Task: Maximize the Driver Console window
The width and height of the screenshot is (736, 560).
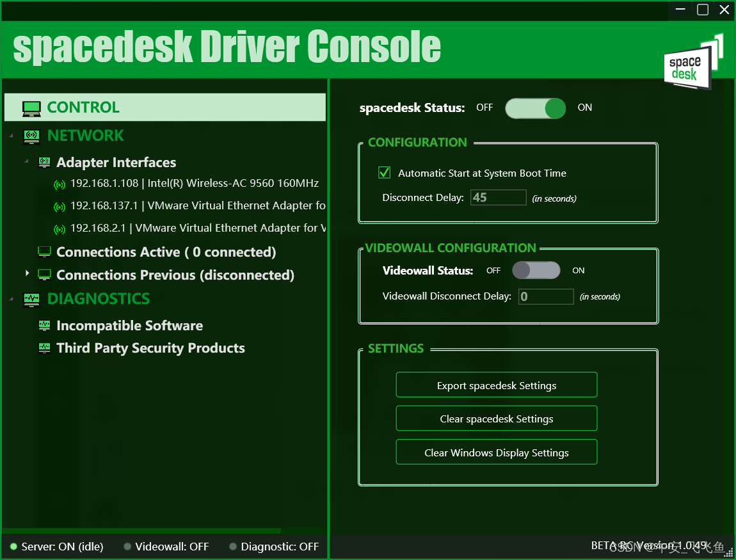Action: [703, 10]
